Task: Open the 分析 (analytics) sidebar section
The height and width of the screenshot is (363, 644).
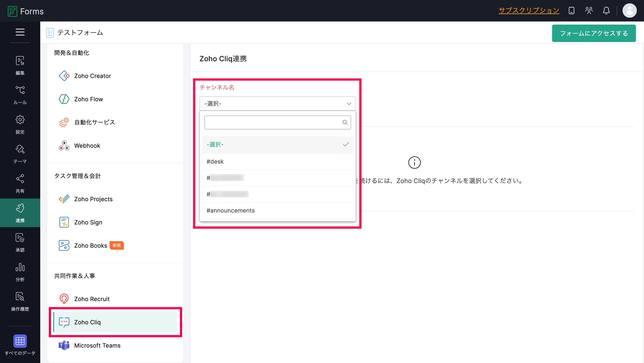Action: (20, 272)
